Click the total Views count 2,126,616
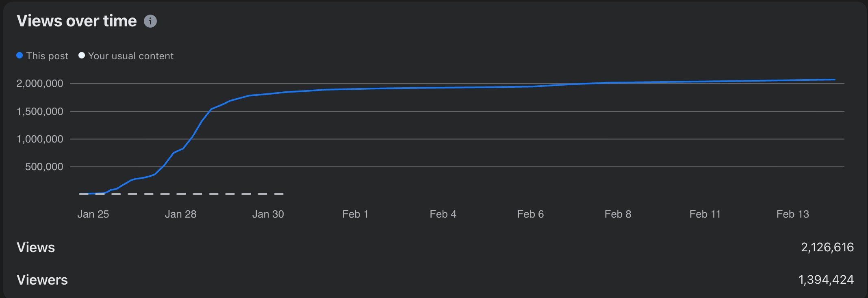 [x=827, y=247]
